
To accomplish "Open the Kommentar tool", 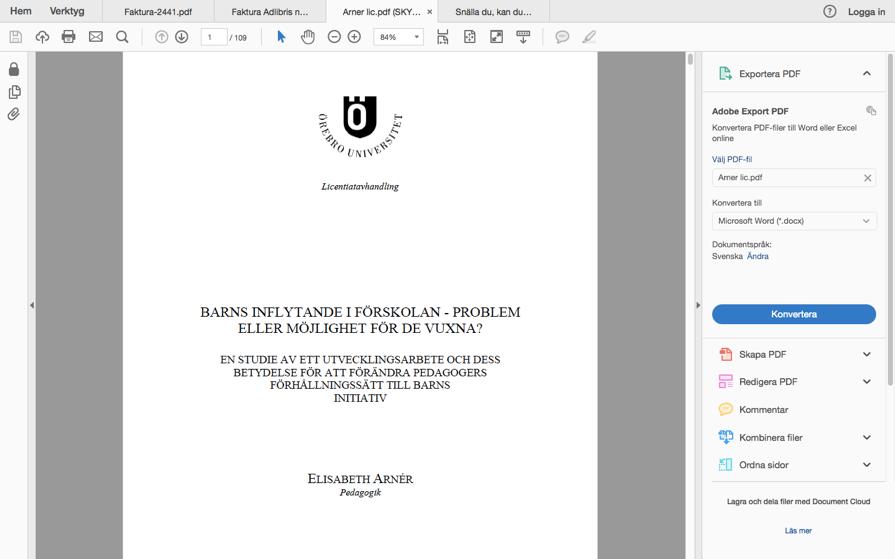I will coord(763,409).
